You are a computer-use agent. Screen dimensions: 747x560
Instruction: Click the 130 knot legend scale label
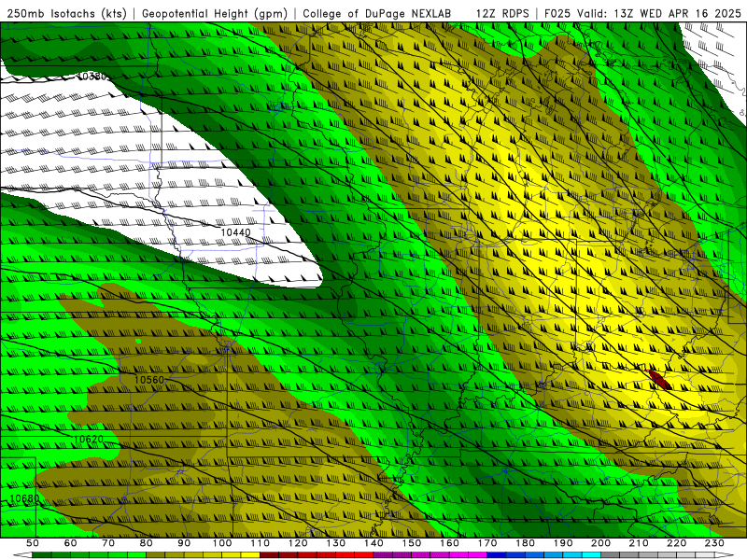336,543
